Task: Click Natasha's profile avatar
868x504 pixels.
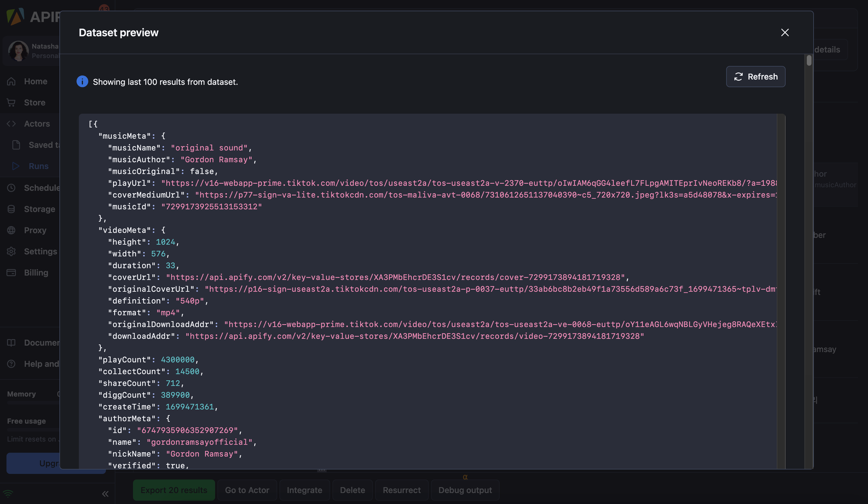Action: pos(18,51)
